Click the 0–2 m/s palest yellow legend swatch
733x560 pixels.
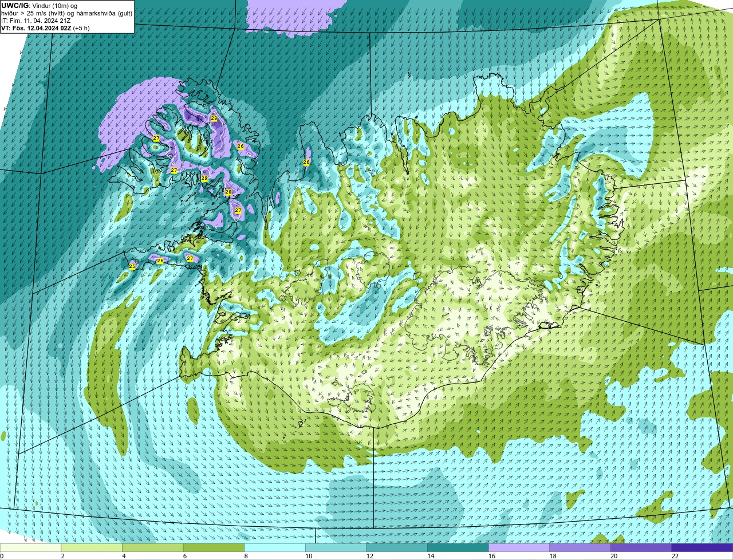[30, 547]
